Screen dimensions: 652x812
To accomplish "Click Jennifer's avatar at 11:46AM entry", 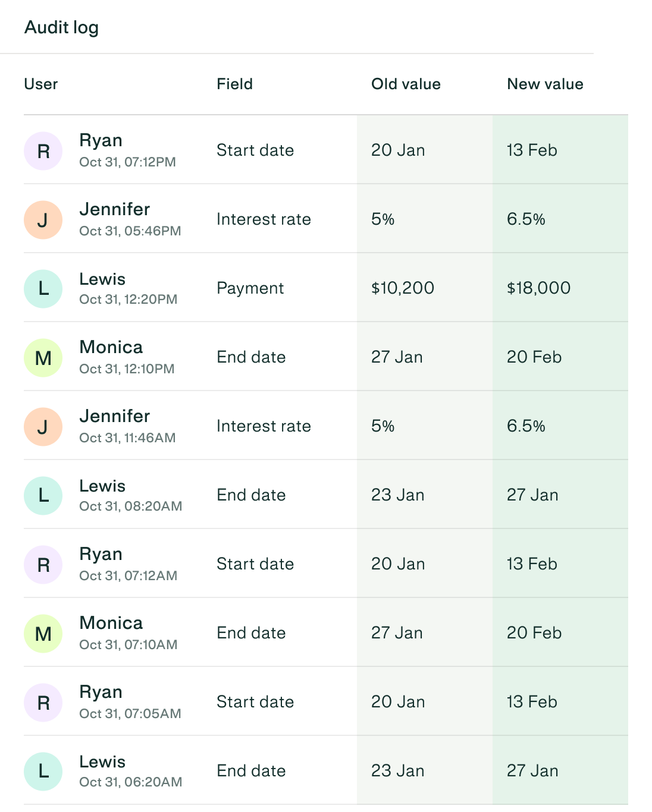I will point(43,427).
